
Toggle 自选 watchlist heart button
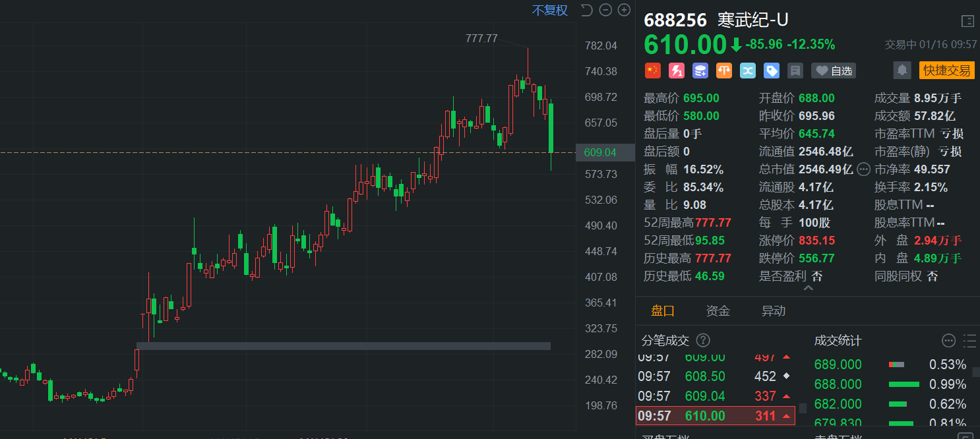pyautogui.click(x=833, y=71)
